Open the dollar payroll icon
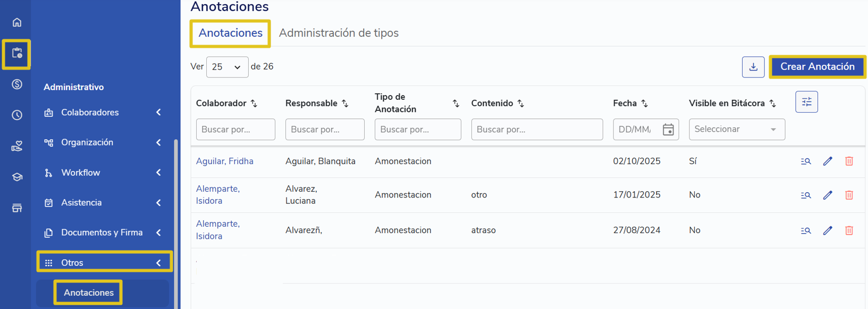 pos(17,84)
